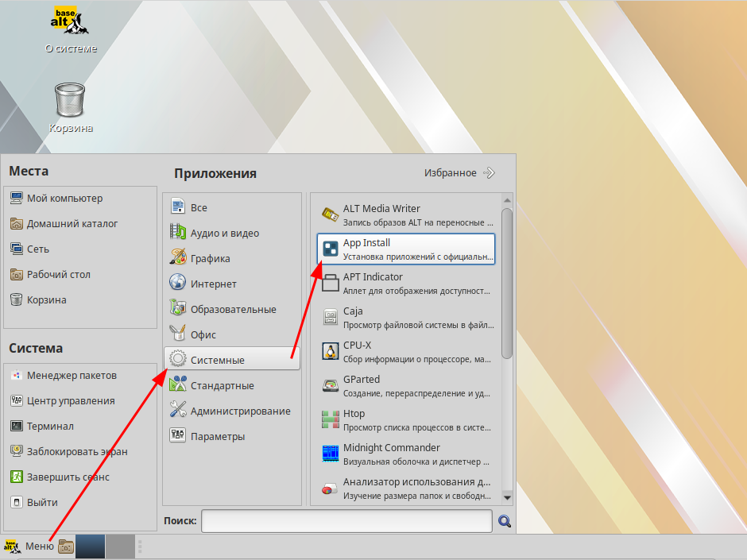Click the Сеть network icon

pyautogui.click(x=17, y=249)
